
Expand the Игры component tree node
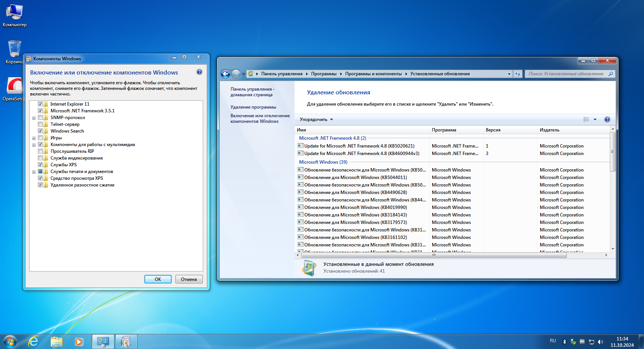[x=34, y=138]
